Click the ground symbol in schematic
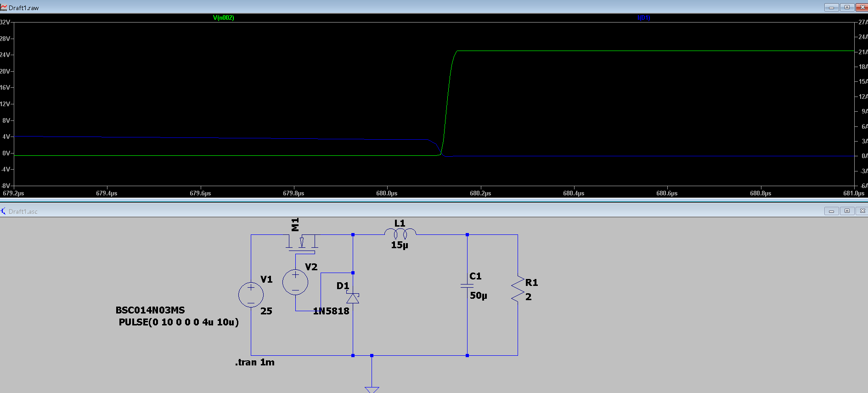This screenshot has height=393, width=868. click(372, 390)
